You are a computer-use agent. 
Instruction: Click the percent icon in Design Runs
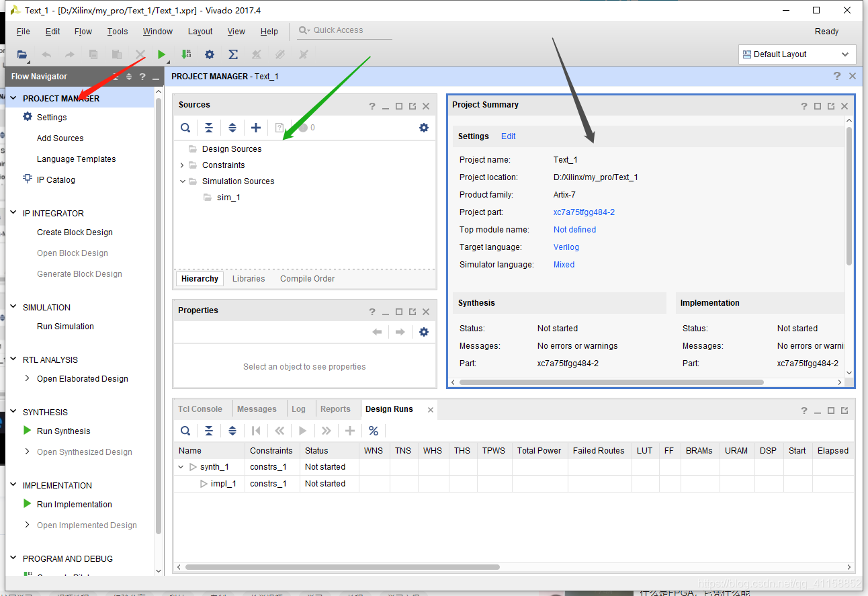374,431
